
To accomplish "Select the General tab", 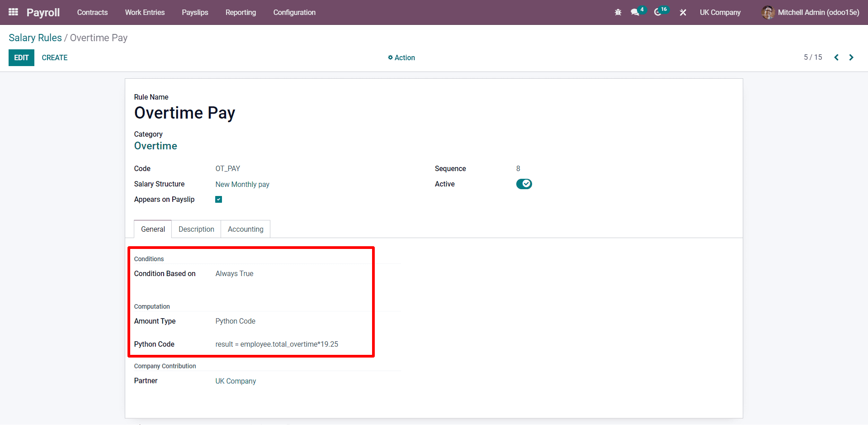I will (153, 229).
